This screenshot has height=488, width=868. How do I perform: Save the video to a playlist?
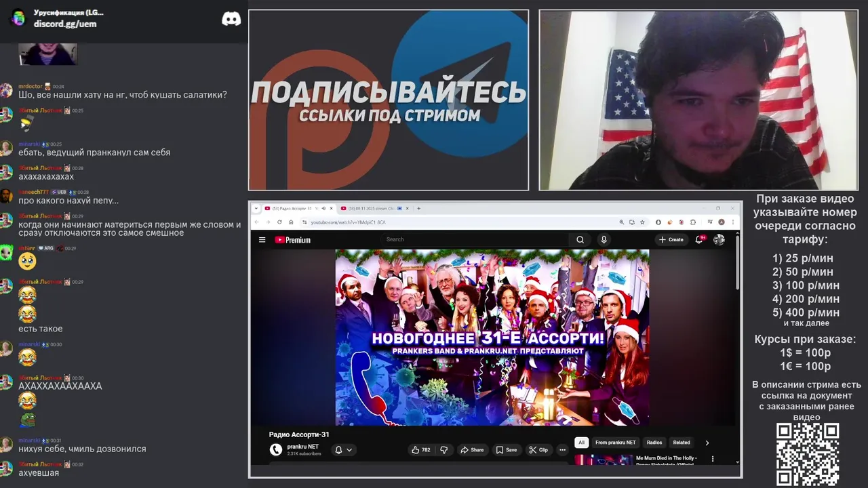[506, 449]
